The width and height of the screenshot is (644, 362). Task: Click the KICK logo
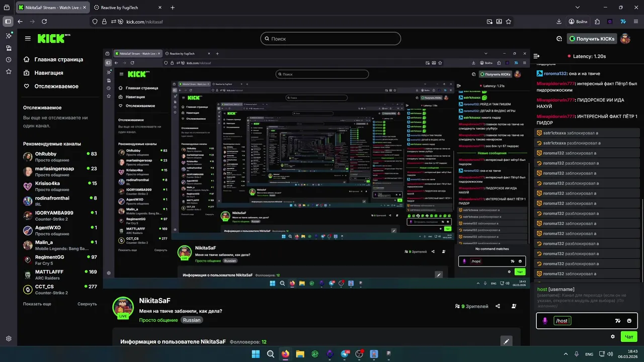53,39
